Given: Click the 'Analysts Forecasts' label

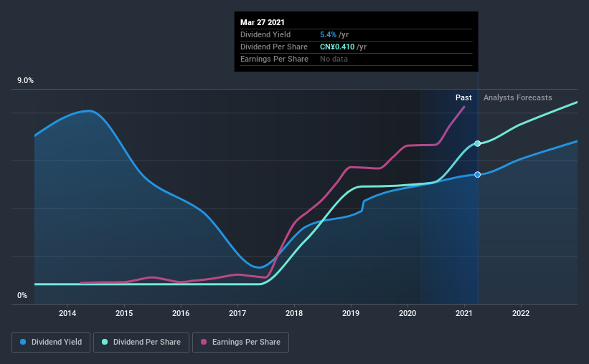Looking at the screenshot, I should click(518, 97).
